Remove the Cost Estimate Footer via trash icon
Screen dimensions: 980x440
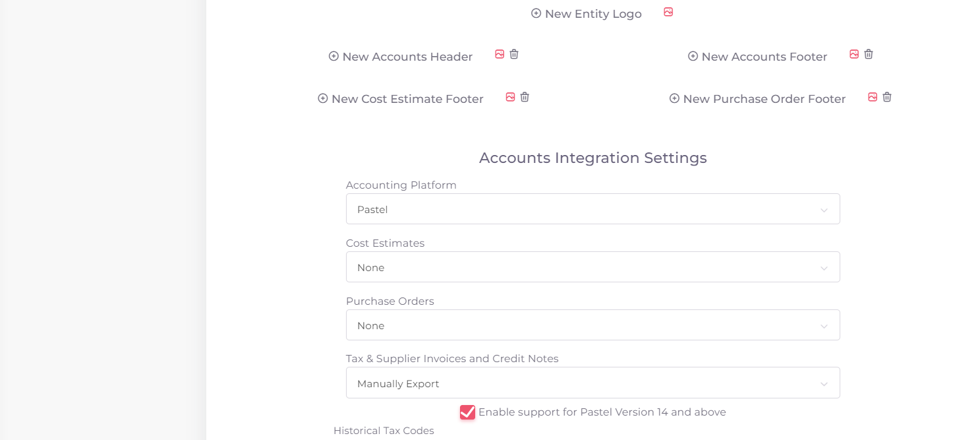point(524,96)
